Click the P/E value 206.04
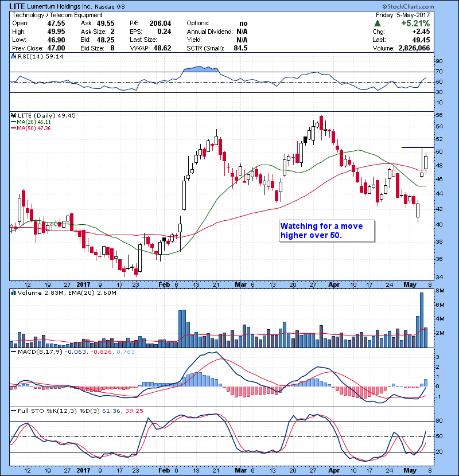The width and height of the screenshot is (459, 476). pyautogui.click(x=160, y=24)
